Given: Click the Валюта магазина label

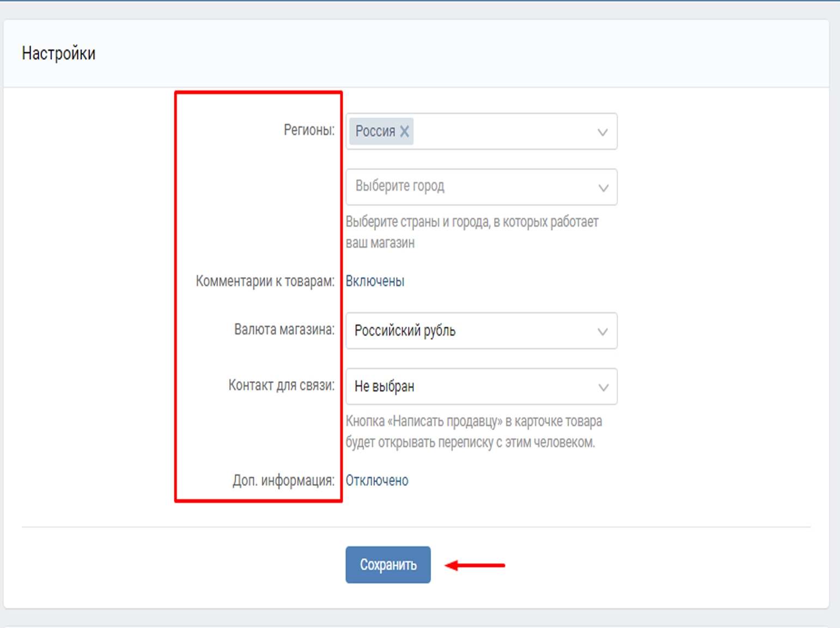Looking at the screenshot, I should [x=284, y=330].
